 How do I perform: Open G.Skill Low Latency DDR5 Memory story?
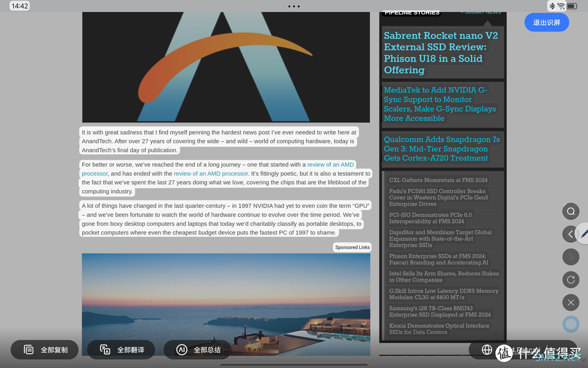(x=444, y=294)
